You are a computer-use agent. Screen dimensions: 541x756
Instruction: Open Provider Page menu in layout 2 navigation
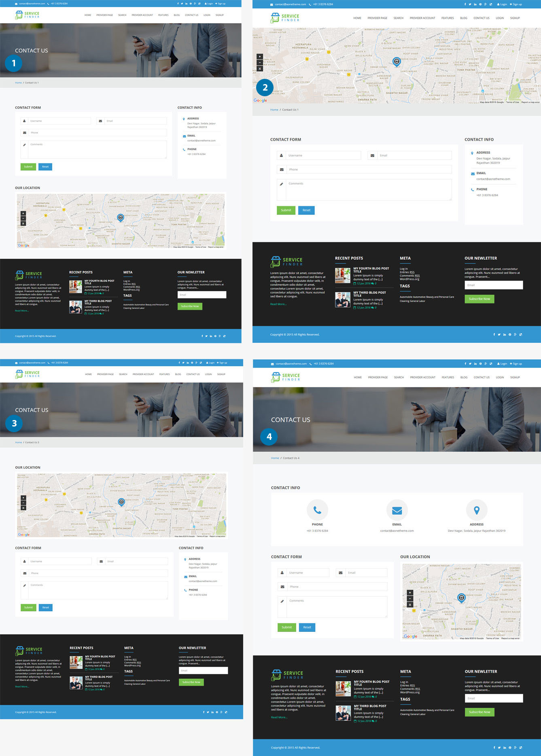(x=377, y=18)
